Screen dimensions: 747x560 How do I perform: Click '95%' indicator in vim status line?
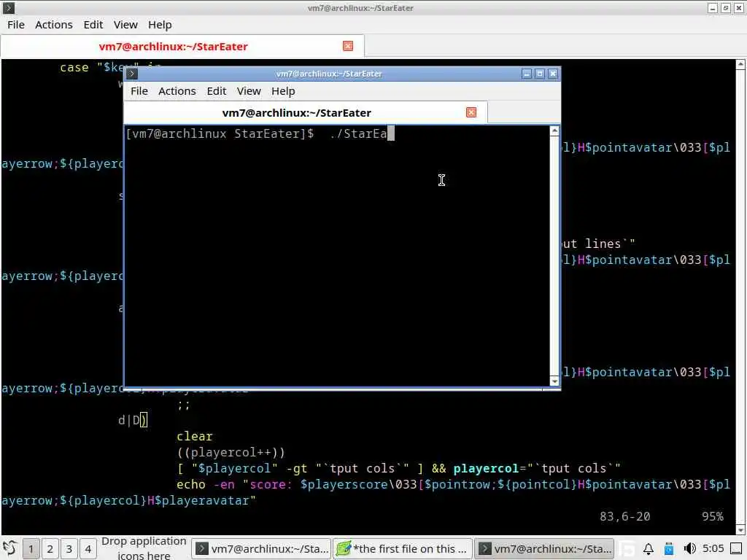pos(712,517)
